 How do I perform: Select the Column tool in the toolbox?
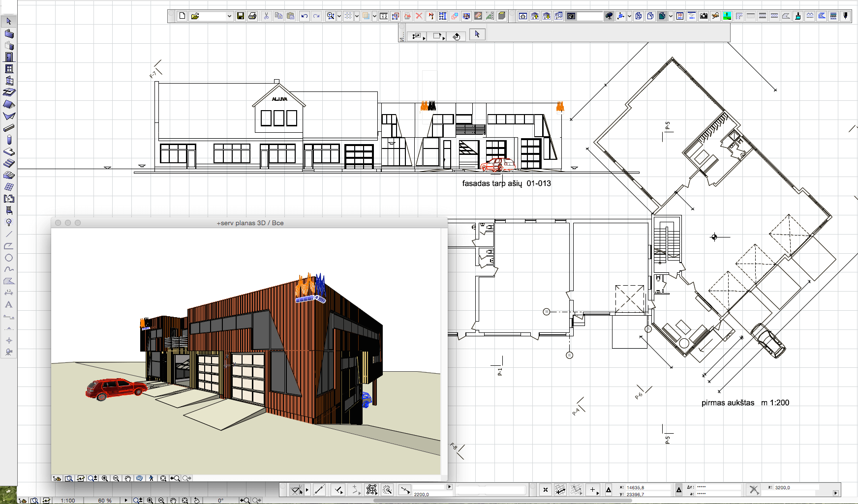9,140
